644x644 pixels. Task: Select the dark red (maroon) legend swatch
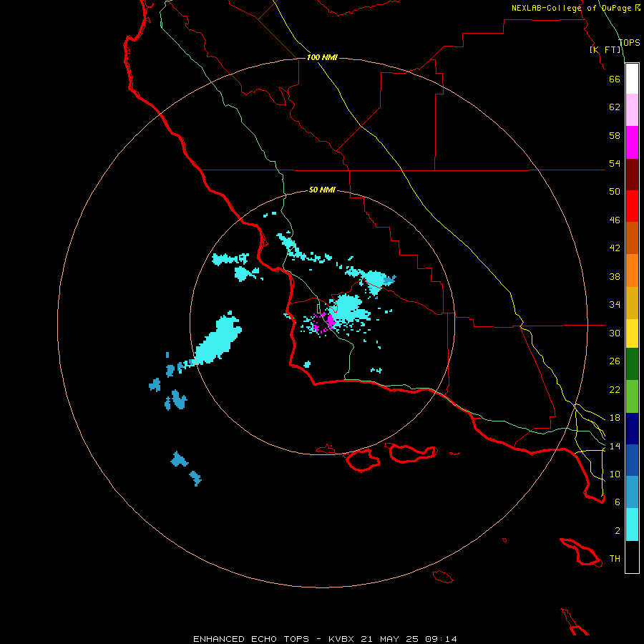(x=632, y=175)
